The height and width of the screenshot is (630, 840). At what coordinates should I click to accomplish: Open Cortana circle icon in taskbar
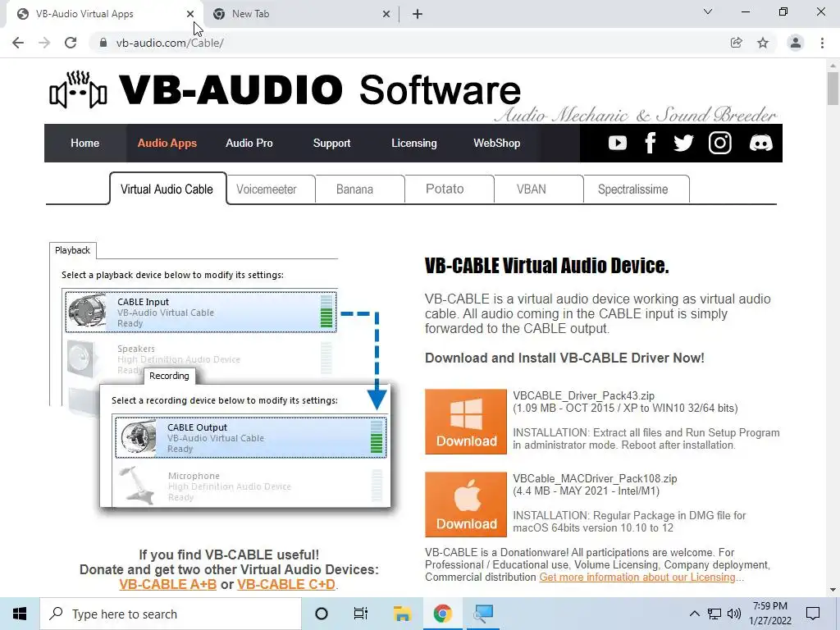pos(322,614)
